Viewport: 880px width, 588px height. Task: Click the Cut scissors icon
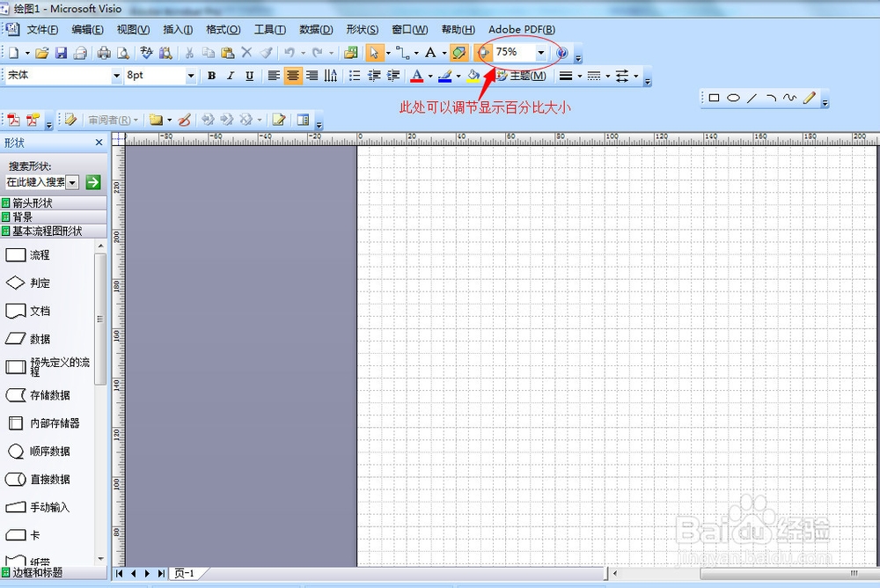coord(190,53)
